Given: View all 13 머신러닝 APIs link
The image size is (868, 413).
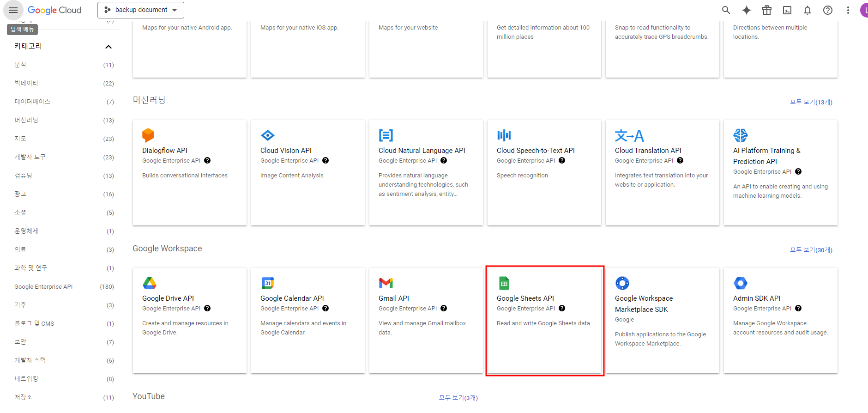Looking at the screenshot, I should point(811,102).
